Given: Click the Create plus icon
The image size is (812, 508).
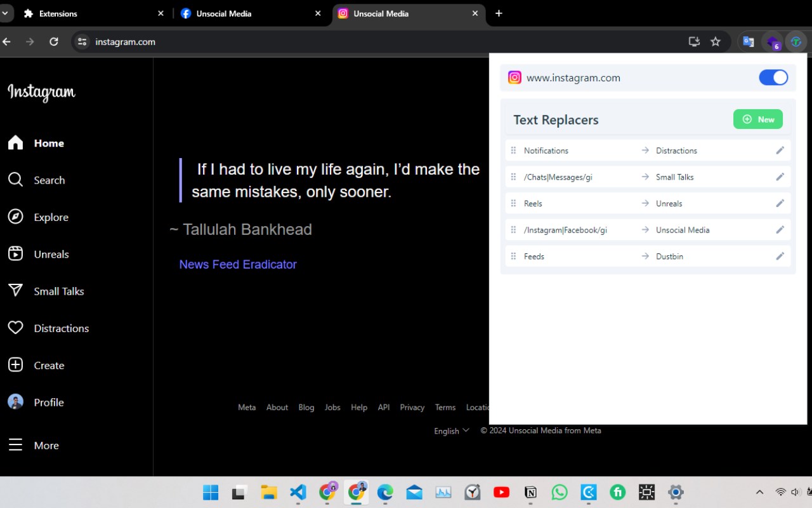Looking at the screenshot, I should [x=15, y=365].
